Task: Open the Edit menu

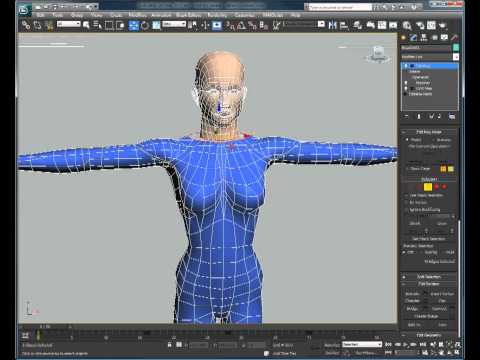Action: 40,15
